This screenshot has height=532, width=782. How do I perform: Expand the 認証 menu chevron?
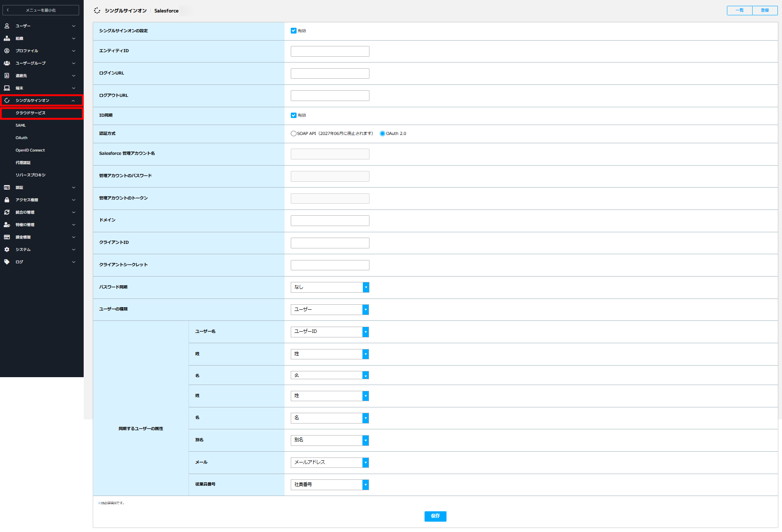pos(74,188)
